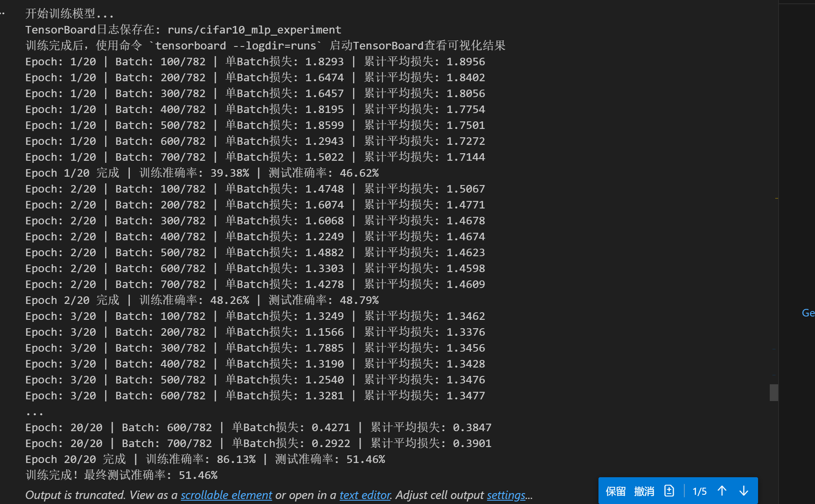815x504 pixels.
Task: Click the partially visible 'Ge' link
Action: 808,313
